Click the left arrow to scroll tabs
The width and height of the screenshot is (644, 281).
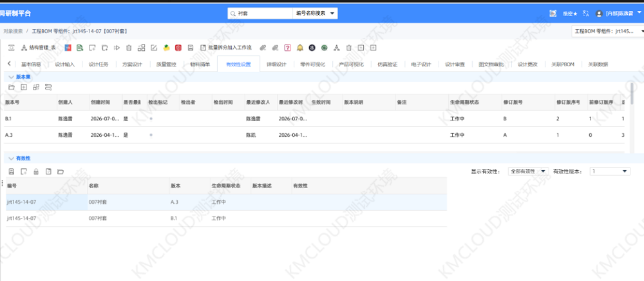pyautogui.click(x=9, y=64)
